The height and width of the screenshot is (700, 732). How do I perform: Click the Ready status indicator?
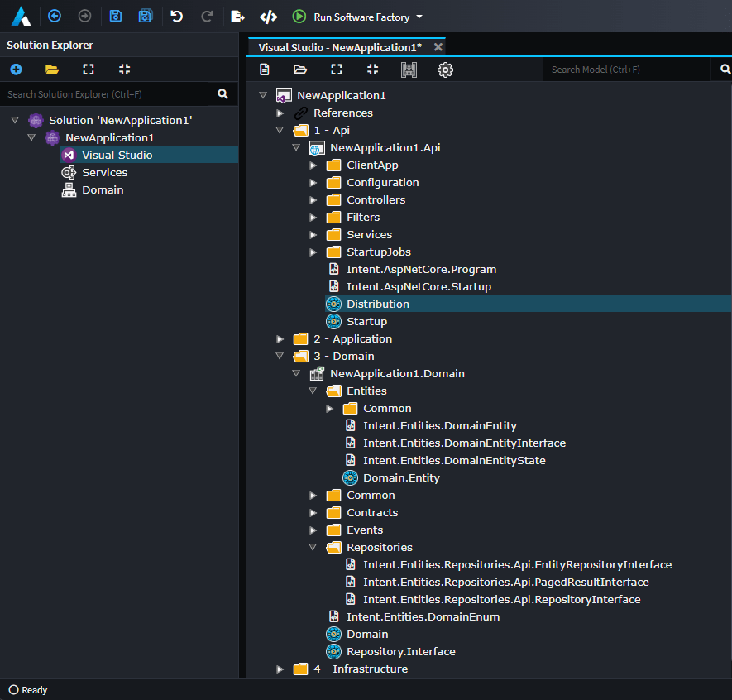(x=28, y=690)
